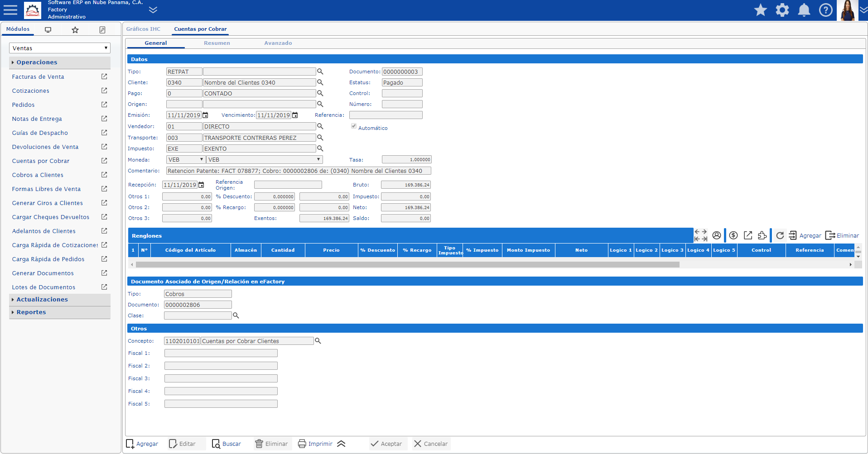Viewport: 868px width, 454px height.
Task: Open Recepción date calendar picker
Action: [201, 185]
